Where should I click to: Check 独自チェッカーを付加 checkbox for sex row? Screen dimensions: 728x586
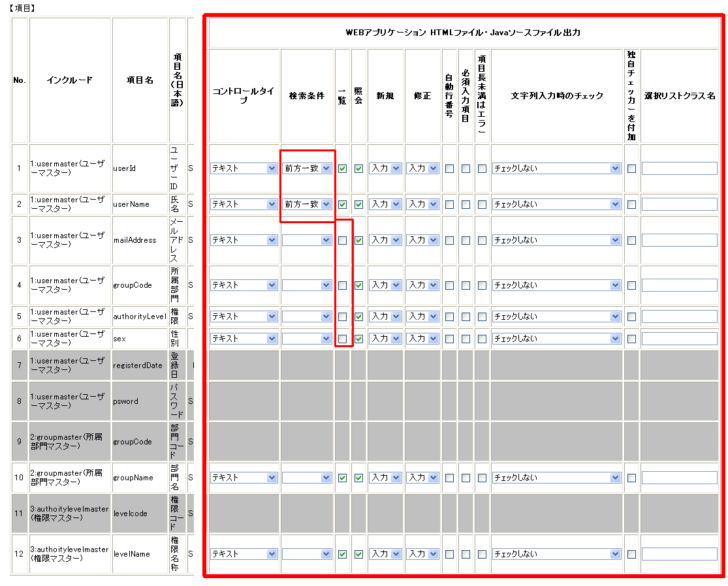(631, 339)
